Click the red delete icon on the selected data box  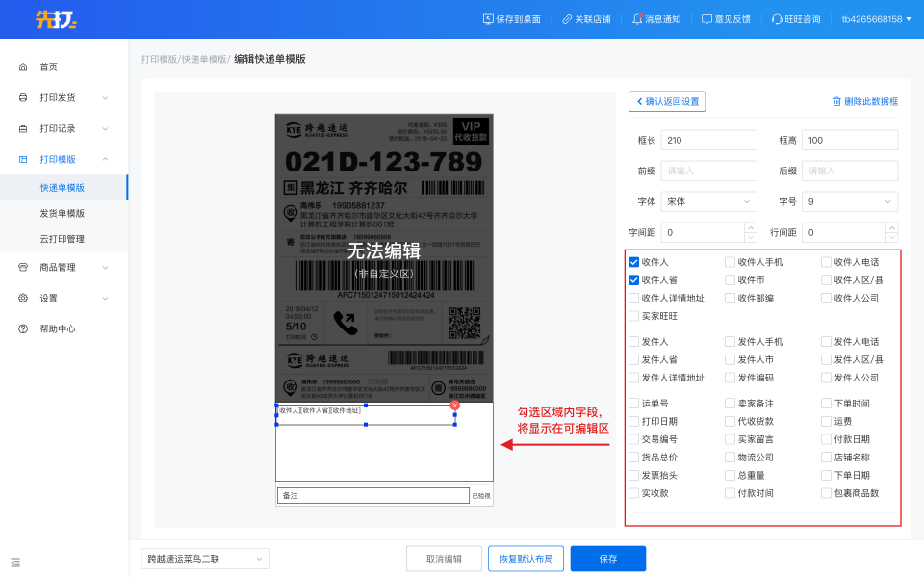point(455,406)
